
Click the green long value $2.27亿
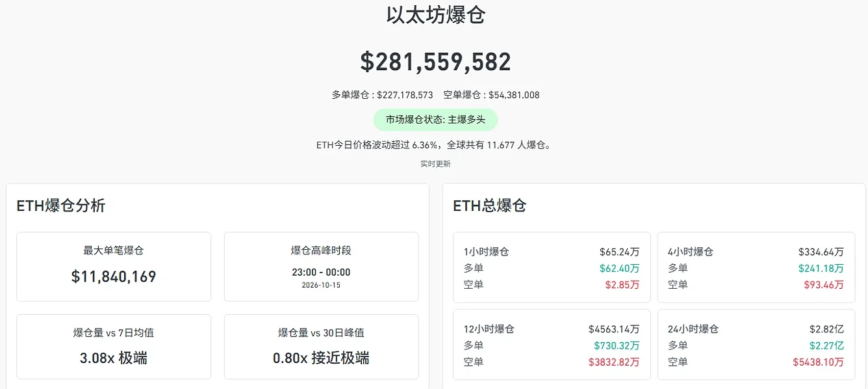pos(826,345)
